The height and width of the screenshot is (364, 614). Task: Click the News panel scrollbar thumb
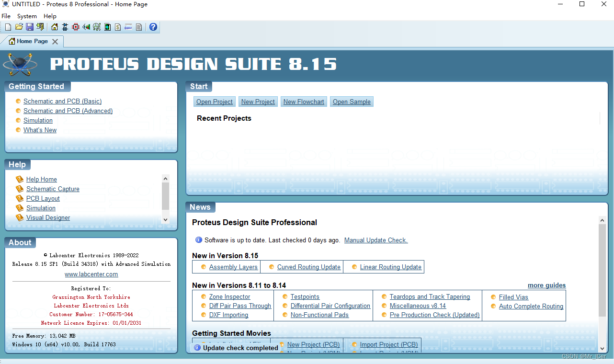[x=603, y=270]
